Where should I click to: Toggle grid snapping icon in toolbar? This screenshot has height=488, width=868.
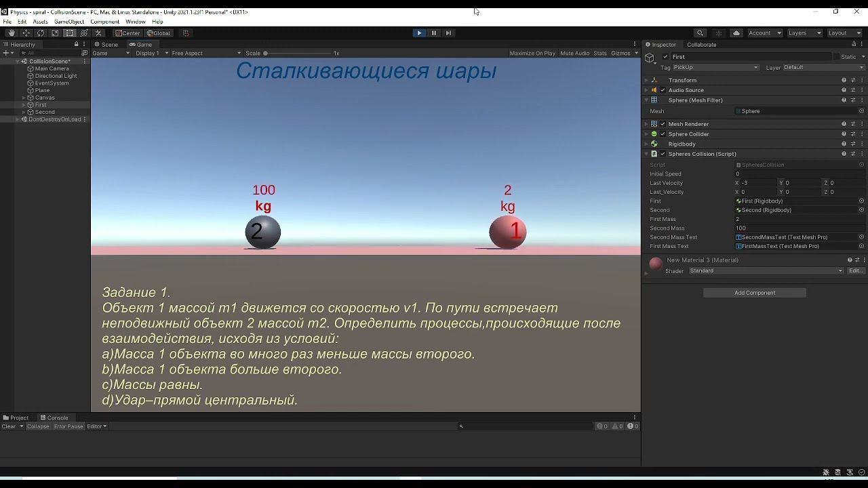click(x=186, y=33)
